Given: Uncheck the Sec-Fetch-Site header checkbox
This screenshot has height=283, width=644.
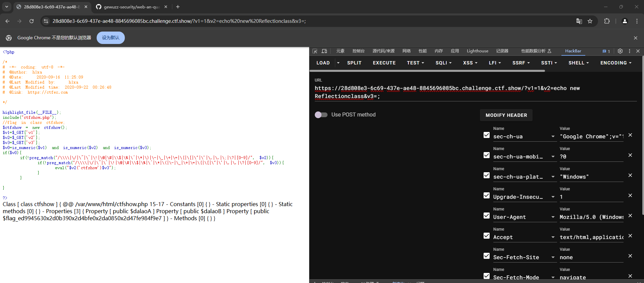Looking at the screenshot, I should (487, 256).
